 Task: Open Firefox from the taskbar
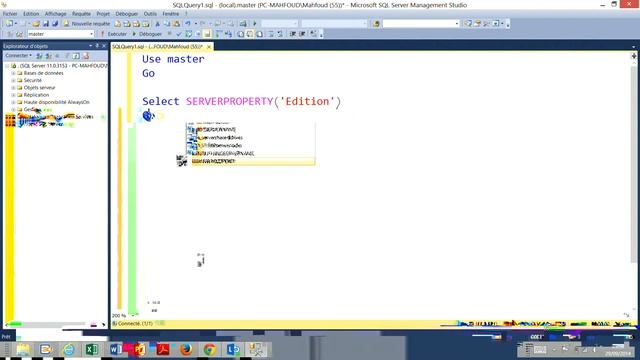tap(186, 349)
